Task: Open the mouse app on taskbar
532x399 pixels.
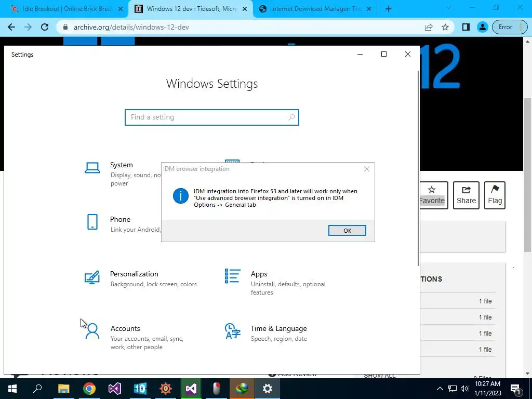Action: tap(217, 389)
